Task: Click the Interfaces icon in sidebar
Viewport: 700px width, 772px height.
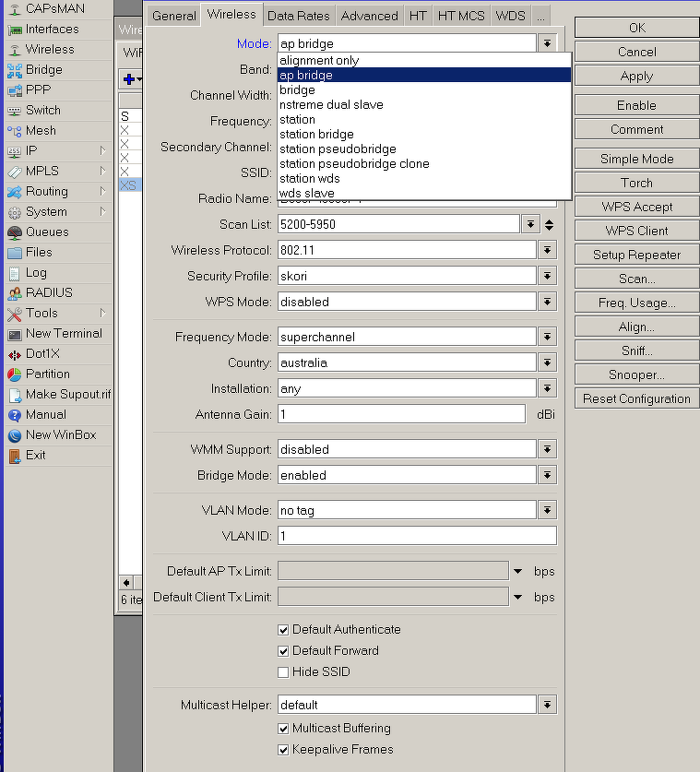Action: pyautogui.click(x=15, y=30)
